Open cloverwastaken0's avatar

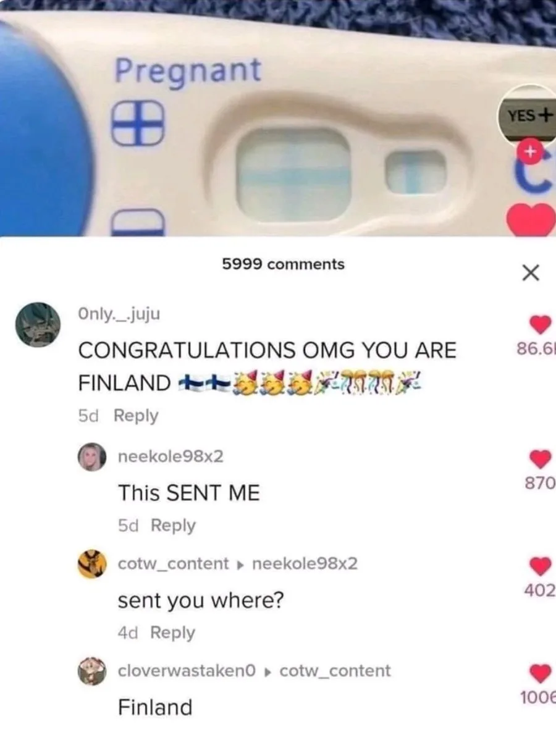pos(91,671)
